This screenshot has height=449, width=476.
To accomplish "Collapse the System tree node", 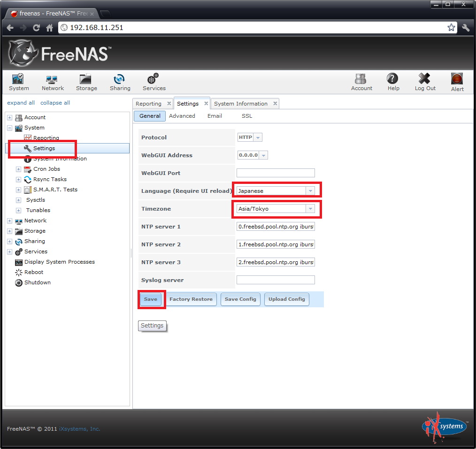I will pos(10,128).
